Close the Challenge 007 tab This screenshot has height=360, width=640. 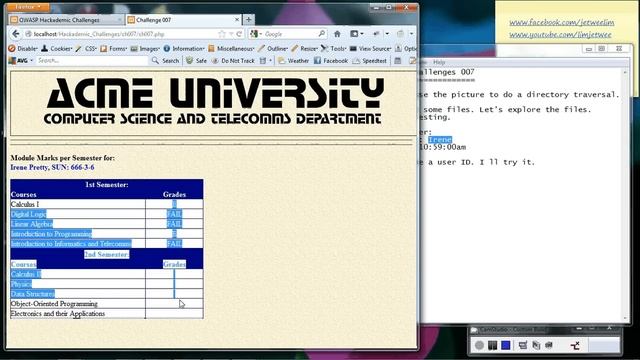click(237, 20)
